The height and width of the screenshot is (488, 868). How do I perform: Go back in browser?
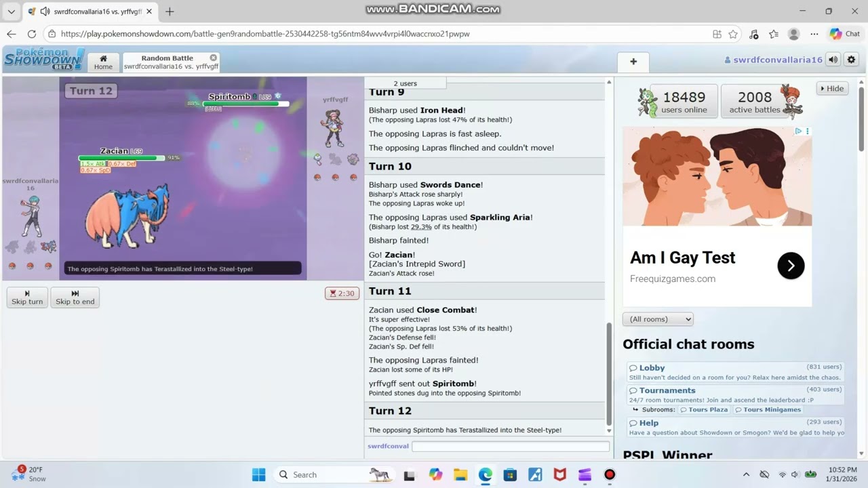12,34
